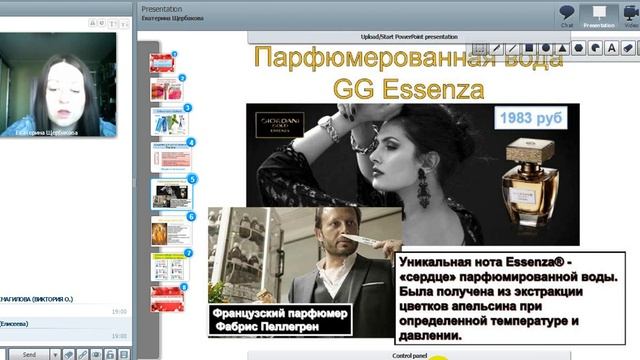640x360 pixels.
Task: Click the chat eraser icon beside Send dropdown
Action: [69, 355]
